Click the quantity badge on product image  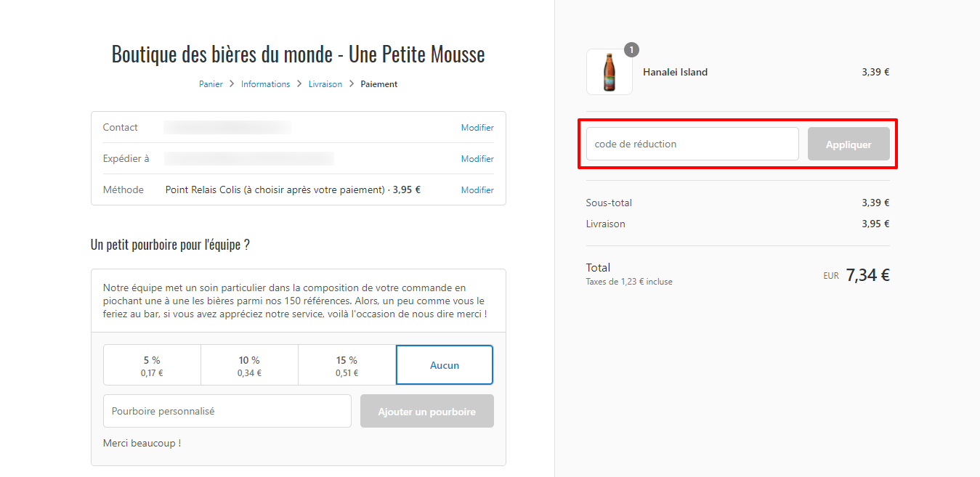[631, 49]
